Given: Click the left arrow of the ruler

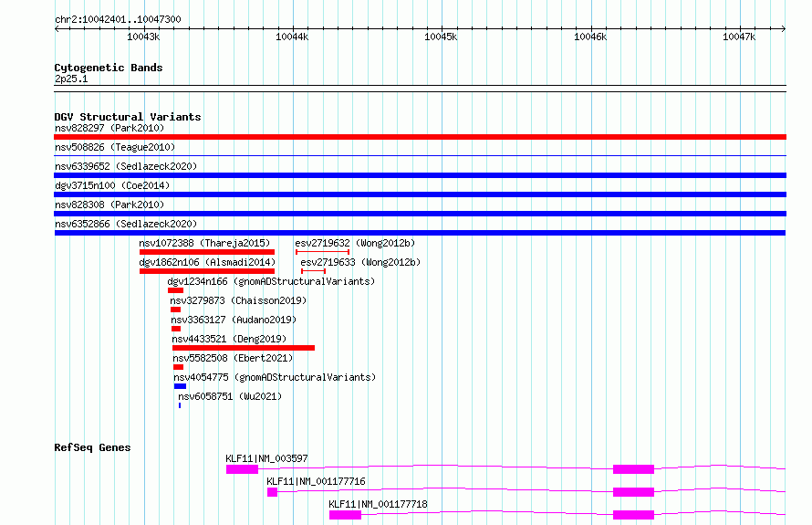Looking at the screenshot, I should tap(57, 29).
